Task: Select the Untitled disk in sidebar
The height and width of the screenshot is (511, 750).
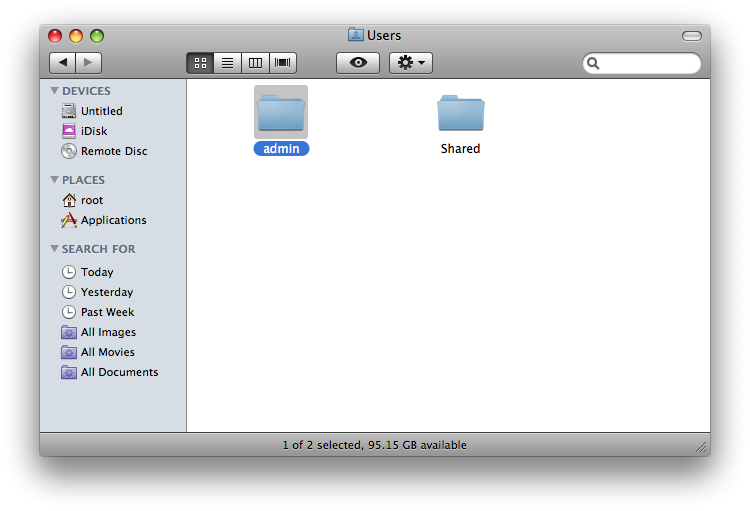Action: [x=101, y=111]
